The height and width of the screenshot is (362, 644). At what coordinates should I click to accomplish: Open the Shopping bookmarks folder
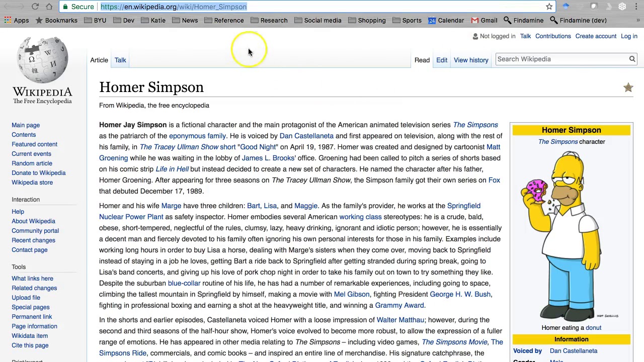pyautogui.click(x=366, y=21)
